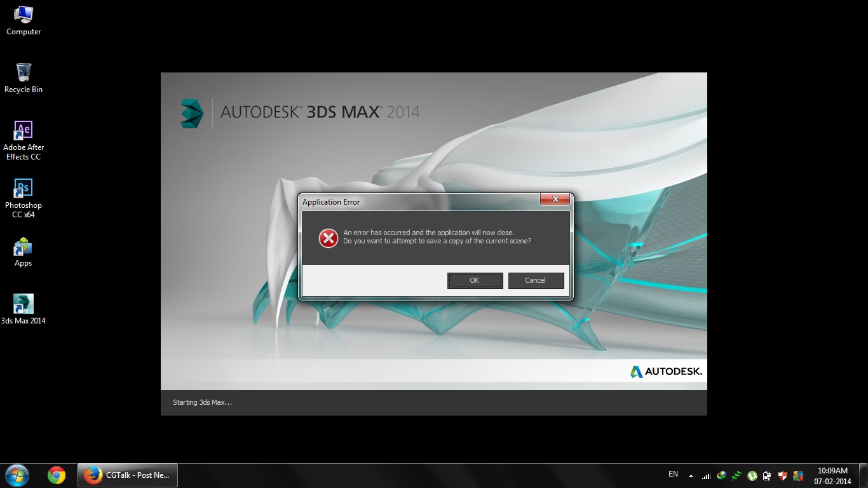Image resolution: width=868 pixels, height=488 pixels.
Task: Click the green flags tray icon
Action: click(736, 475)
